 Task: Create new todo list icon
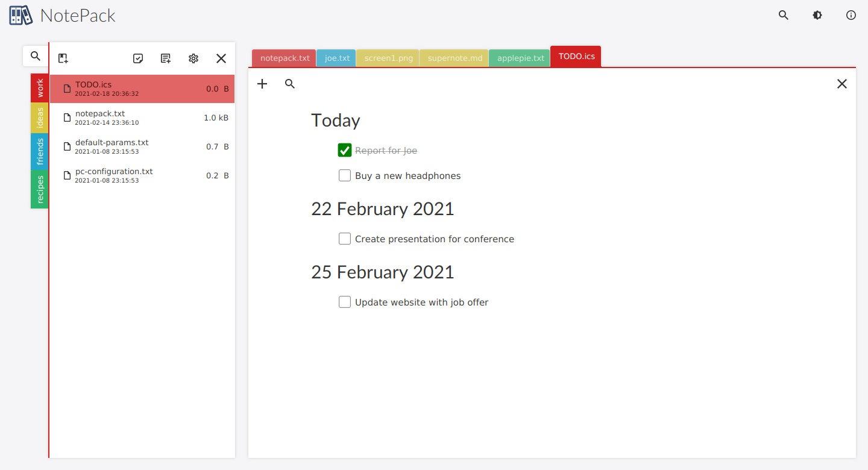pos(138,58)
